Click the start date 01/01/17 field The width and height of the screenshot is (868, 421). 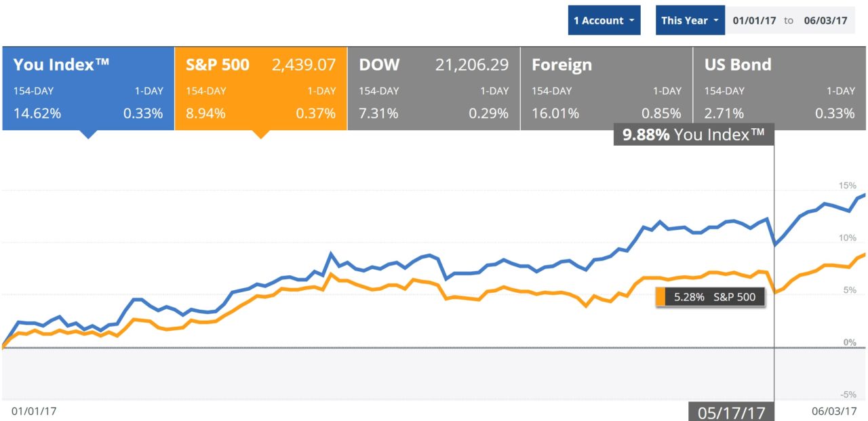[753, 20]
